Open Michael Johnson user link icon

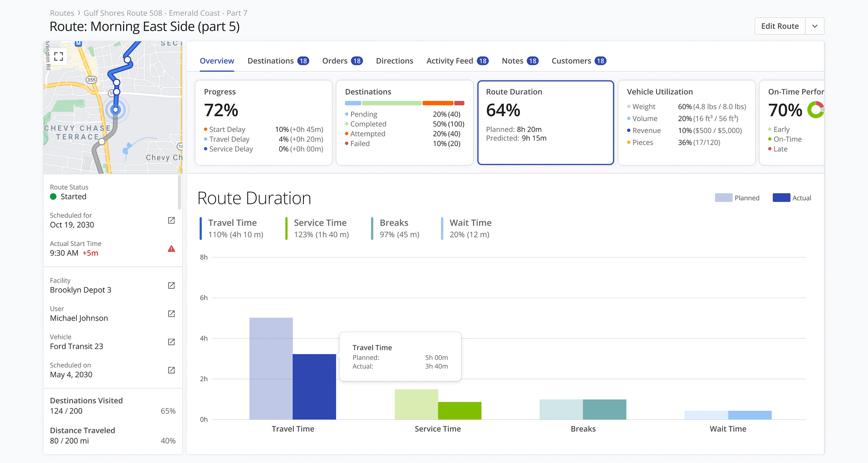171,314
